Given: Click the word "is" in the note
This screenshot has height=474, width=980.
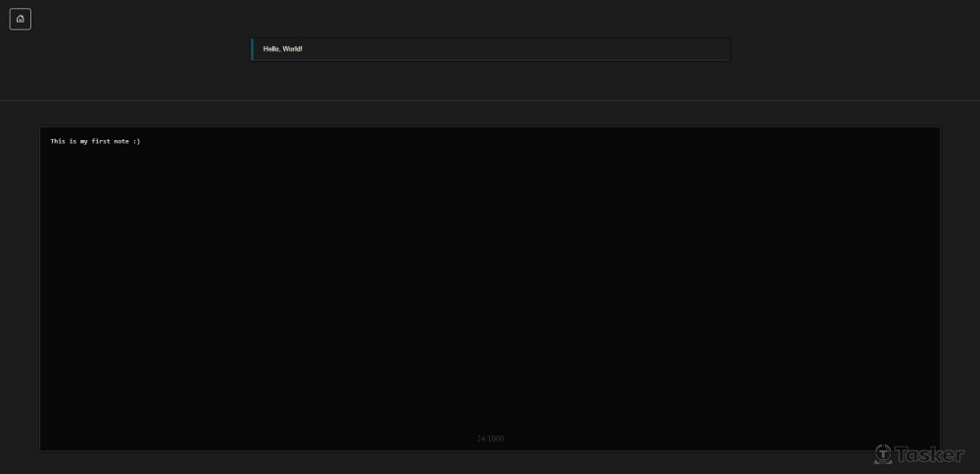Looking at the screenshot, I should (x=73, y=141).
